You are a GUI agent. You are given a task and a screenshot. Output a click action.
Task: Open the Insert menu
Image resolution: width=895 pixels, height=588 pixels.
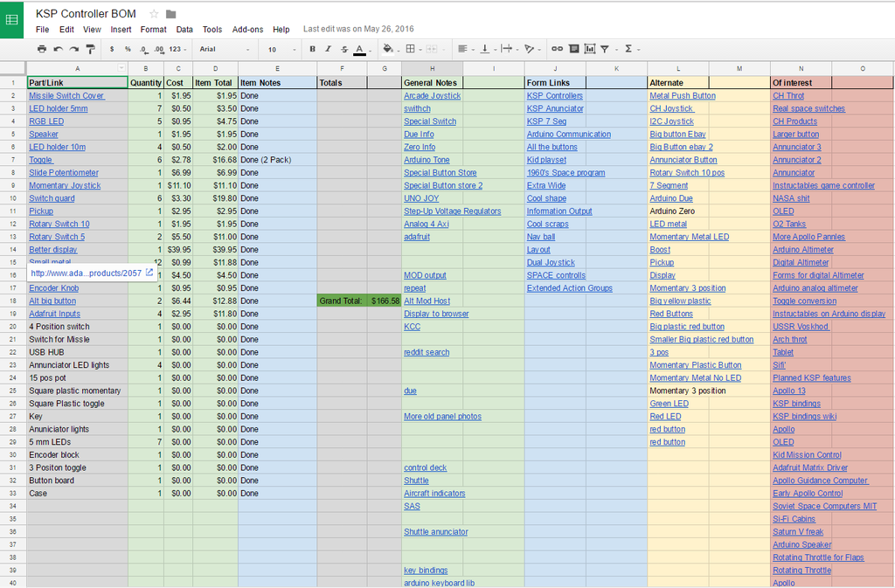(121, 30)
